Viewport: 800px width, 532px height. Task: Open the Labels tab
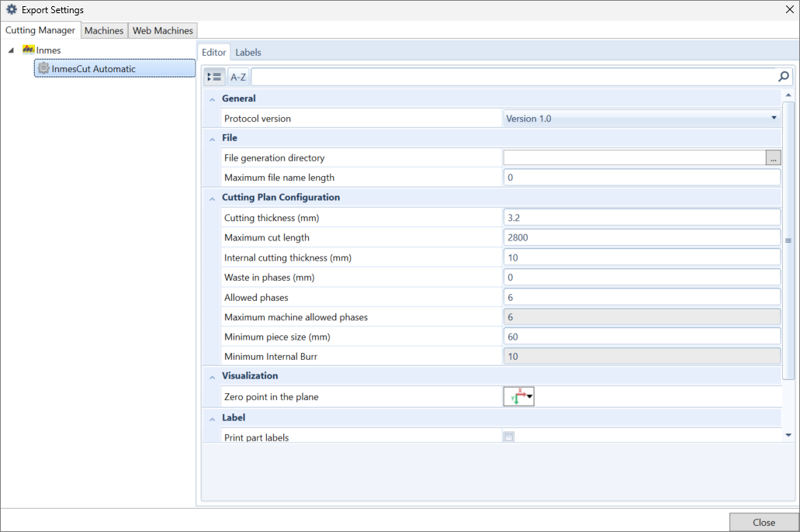tap(248, 52)
